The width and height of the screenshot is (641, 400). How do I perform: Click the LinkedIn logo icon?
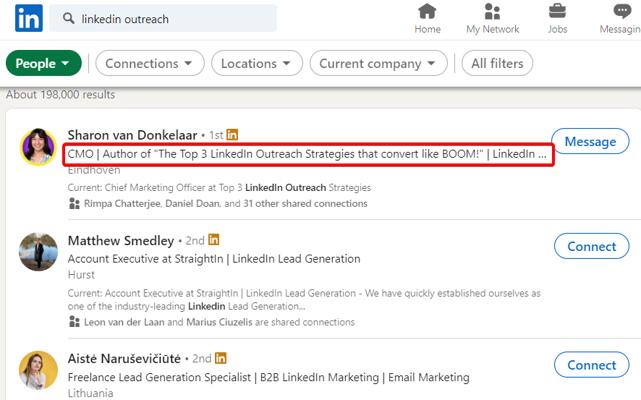point(29,18)
